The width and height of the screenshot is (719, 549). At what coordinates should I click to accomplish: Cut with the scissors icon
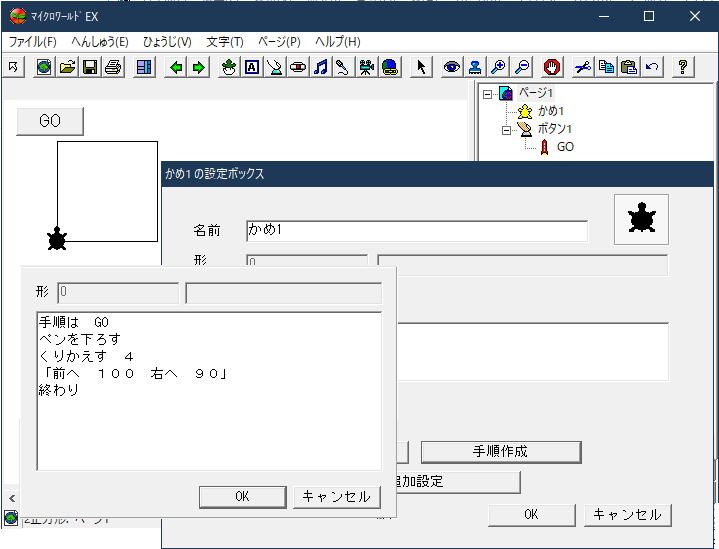(x=583, y=67)
